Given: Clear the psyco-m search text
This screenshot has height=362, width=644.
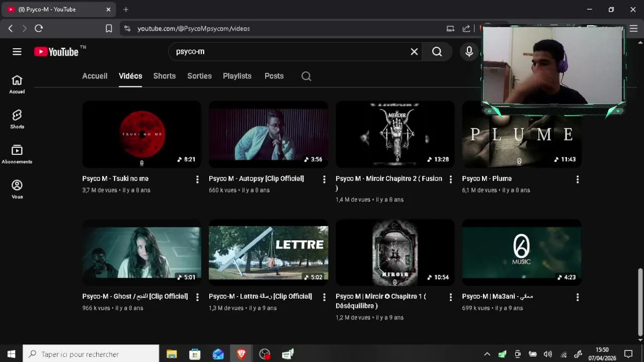Looking at the screenshot, I should tap(414, 52).
